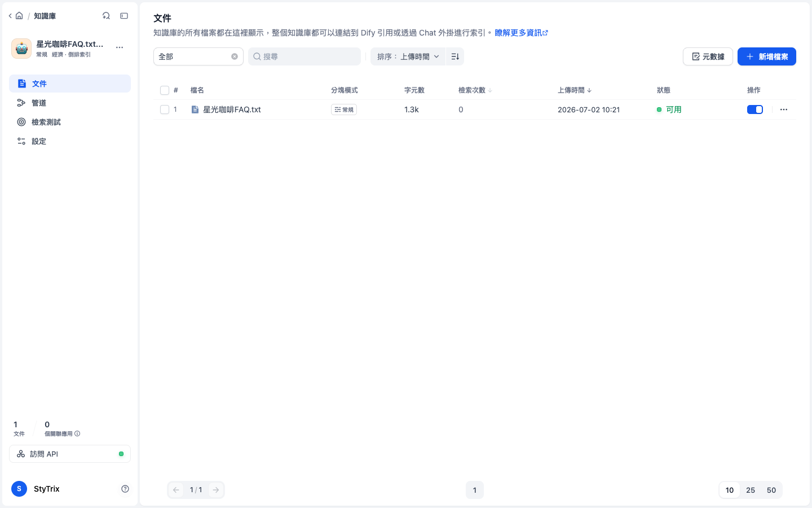812x508 pixels.
Task: Click the info icon next to 個關聯應用
Action: [x=77, y=433]
